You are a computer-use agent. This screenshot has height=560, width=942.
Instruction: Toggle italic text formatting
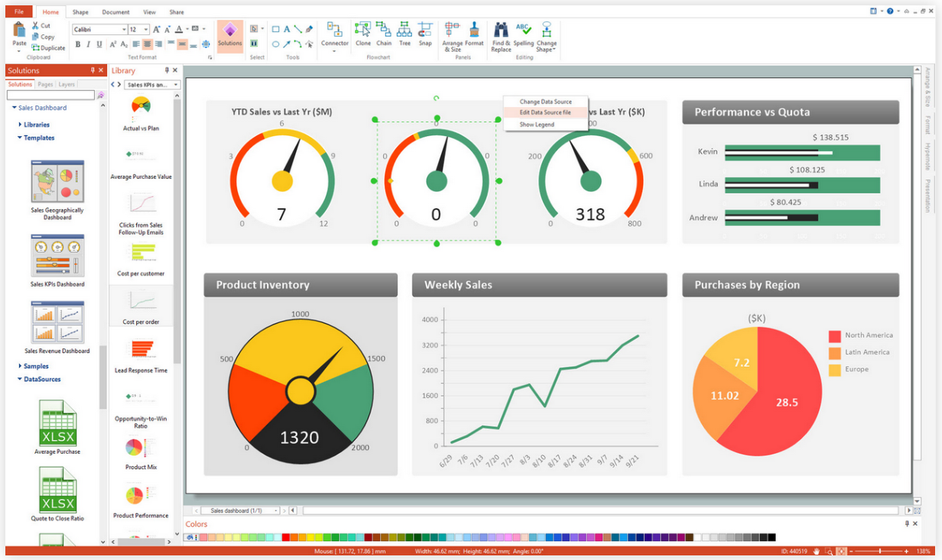coord(89,44)
